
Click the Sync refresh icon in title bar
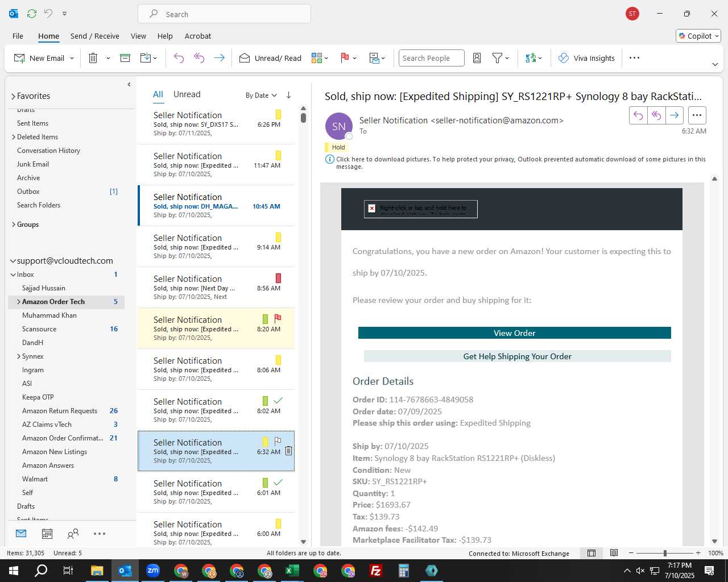(x=32, y=14)
